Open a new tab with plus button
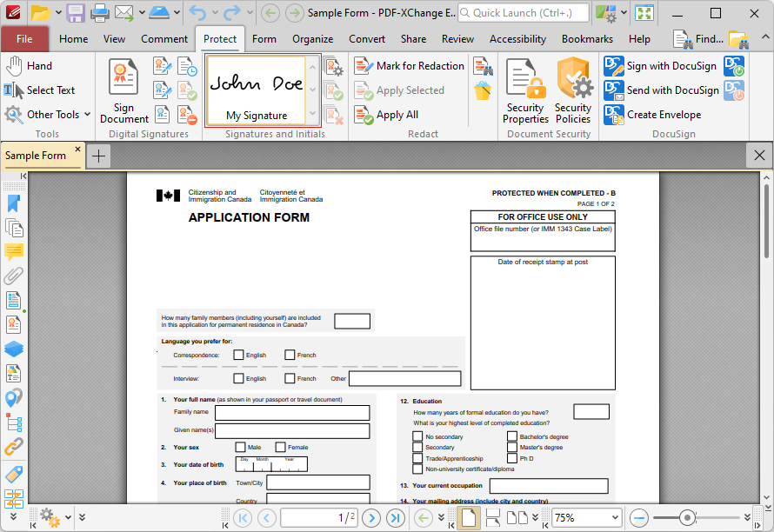 click(x=99, y=156)
